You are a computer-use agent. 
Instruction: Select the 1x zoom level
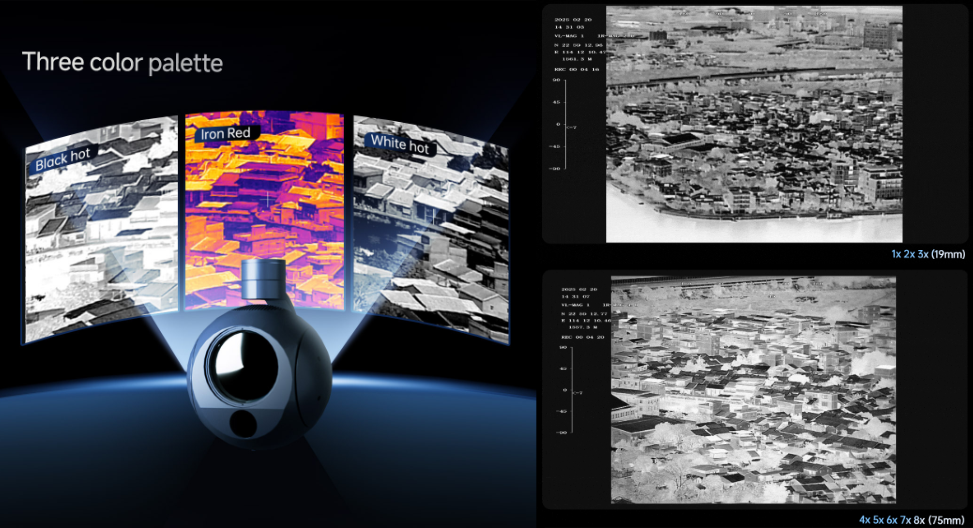pyautogui.click(x=897, y=255)
